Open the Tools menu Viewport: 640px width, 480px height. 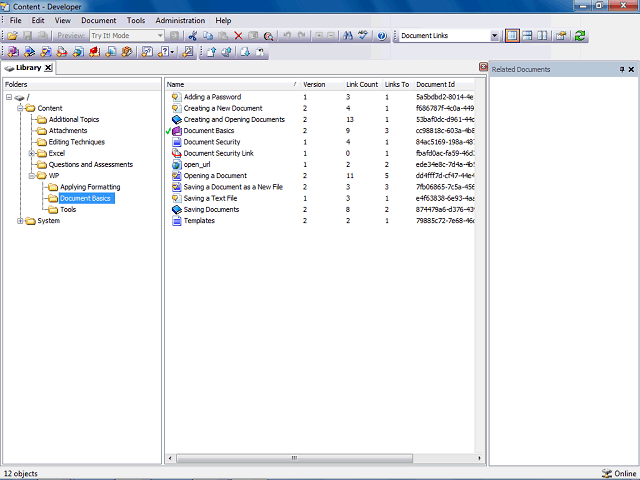[136, 20]
